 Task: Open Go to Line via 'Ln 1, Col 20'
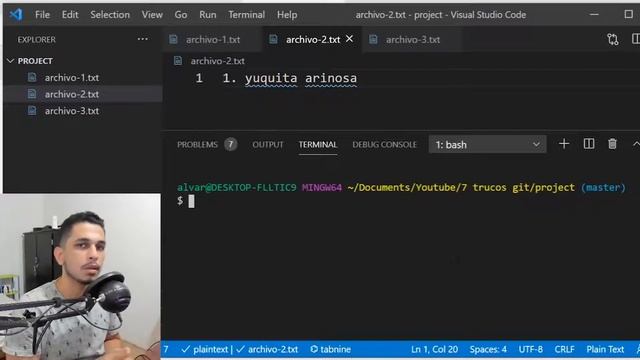click(x=434, y=349)
